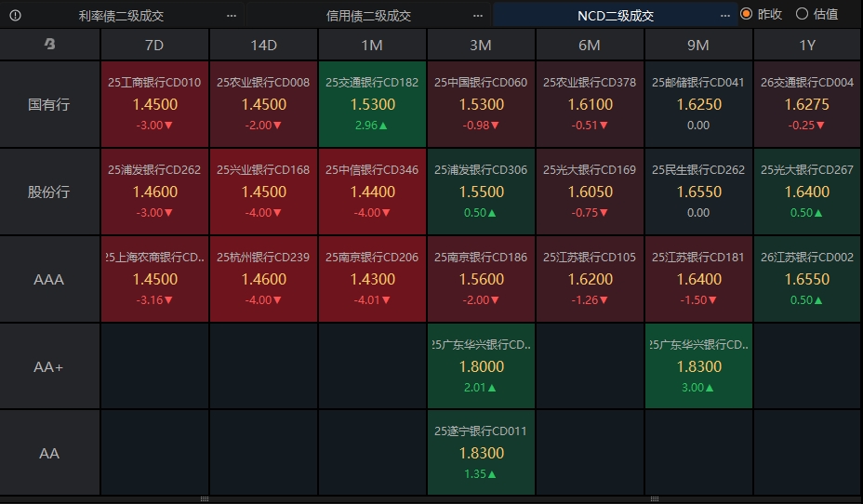863x504 pixels.
Task: Open the 25交通银行CD182 green cell
Action: [x=372, y=104]
